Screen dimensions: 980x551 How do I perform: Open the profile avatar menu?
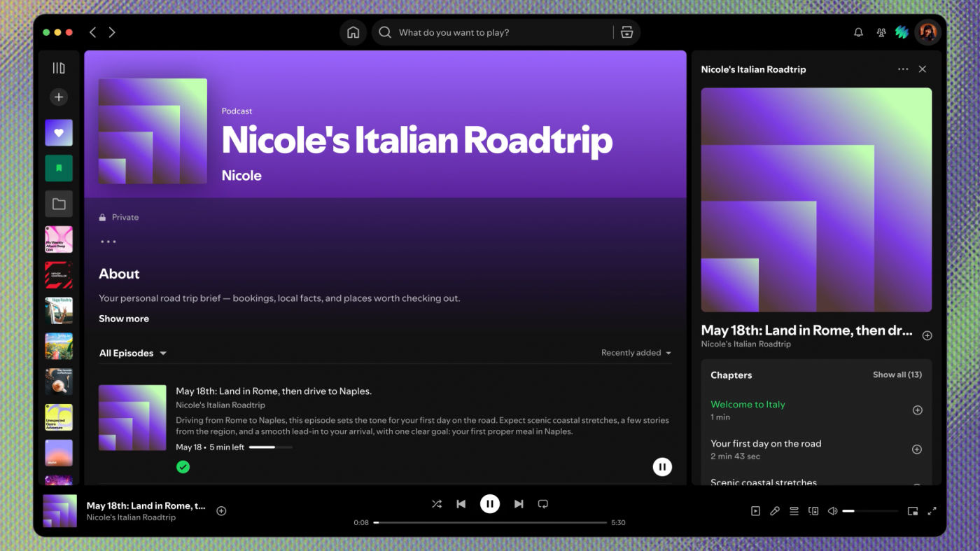point(927,32)
